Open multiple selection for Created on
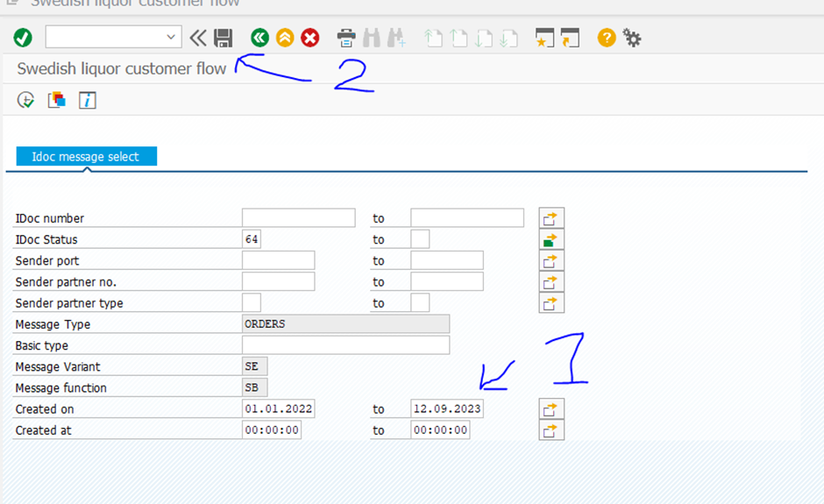Screen dimensions: 824x504 551,409
